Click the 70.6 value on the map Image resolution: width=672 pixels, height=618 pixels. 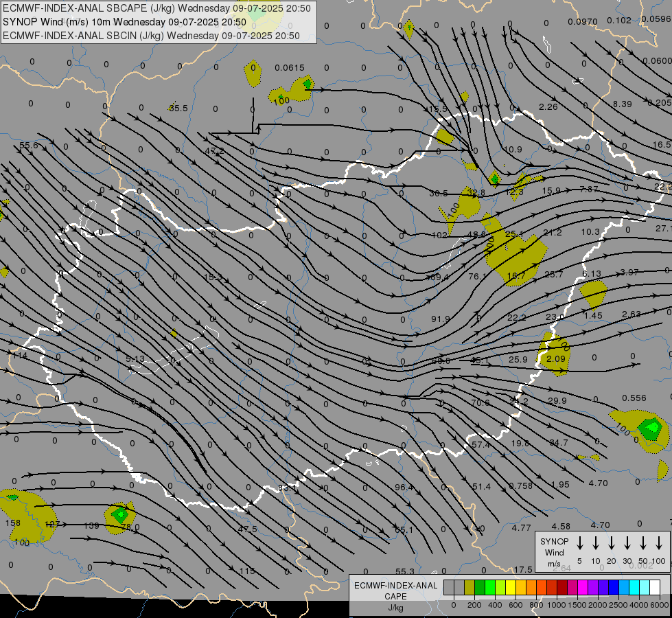(480, 402)
